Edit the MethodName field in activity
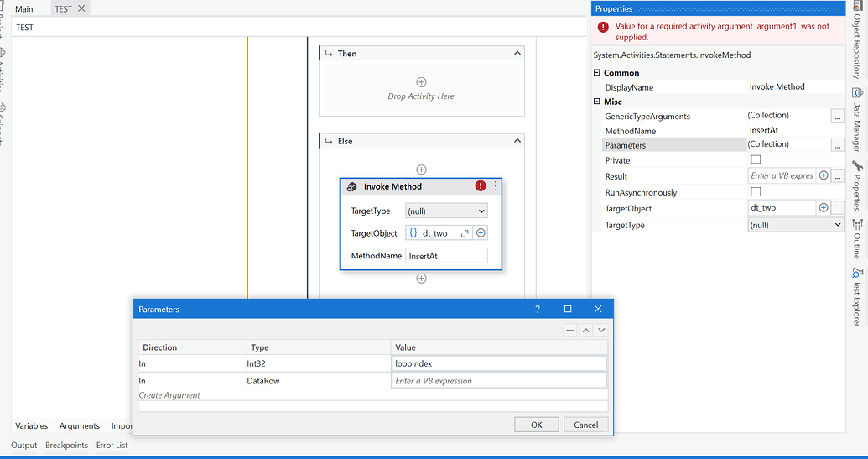This screenshot has height=459, width=868. click(446, 256)
